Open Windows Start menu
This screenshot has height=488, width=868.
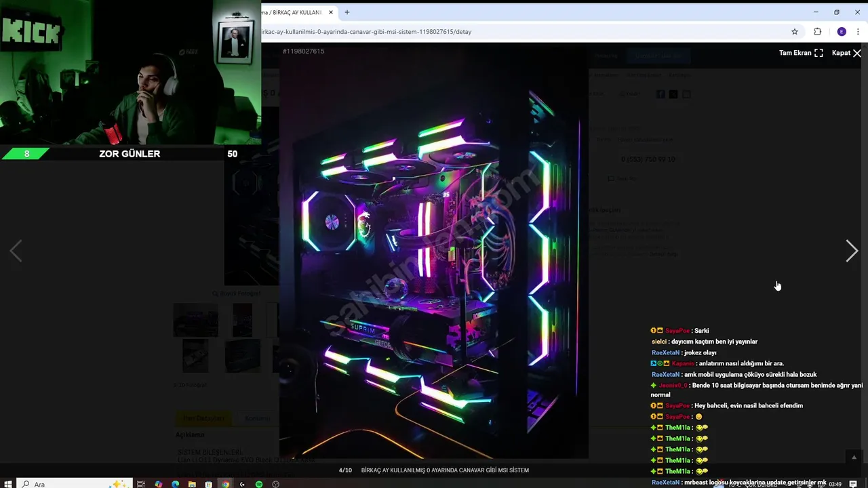point(8,484)
